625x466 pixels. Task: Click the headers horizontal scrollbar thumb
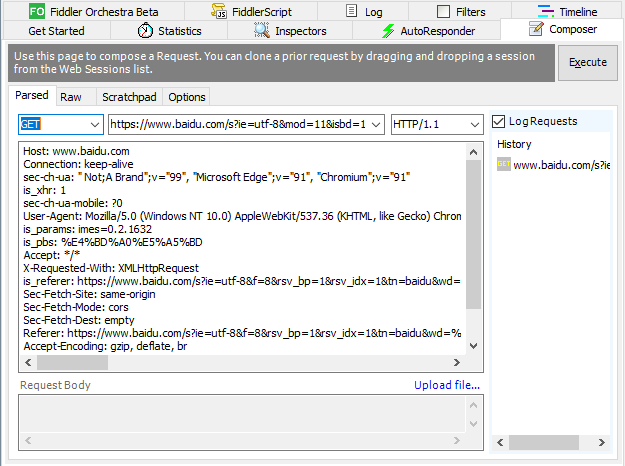pyautogui.click(x=72, y=362)
